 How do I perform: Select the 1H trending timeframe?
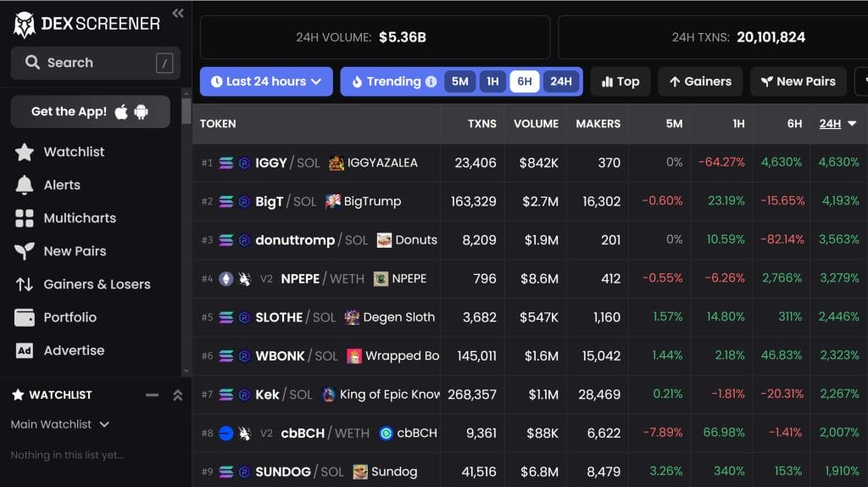point(492,82)
